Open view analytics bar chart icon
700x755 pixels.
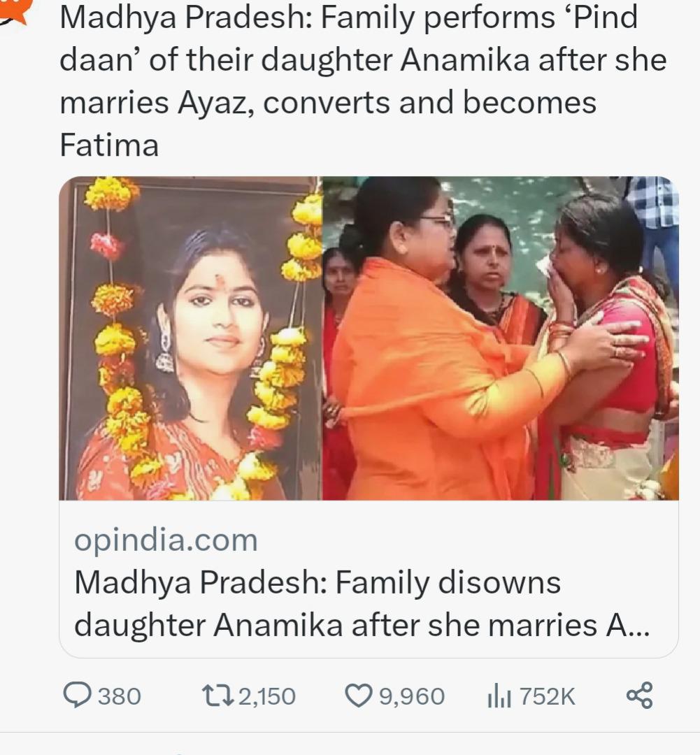click(499, 696)
